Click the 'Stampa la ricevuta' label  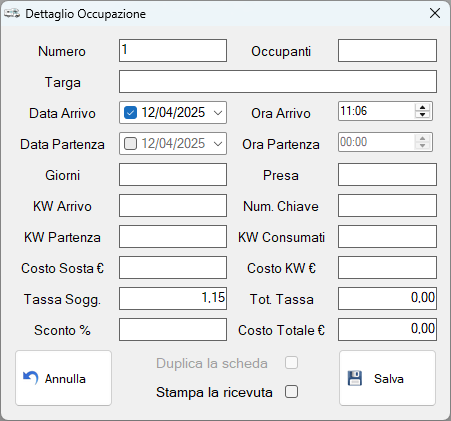click(214, 392)
